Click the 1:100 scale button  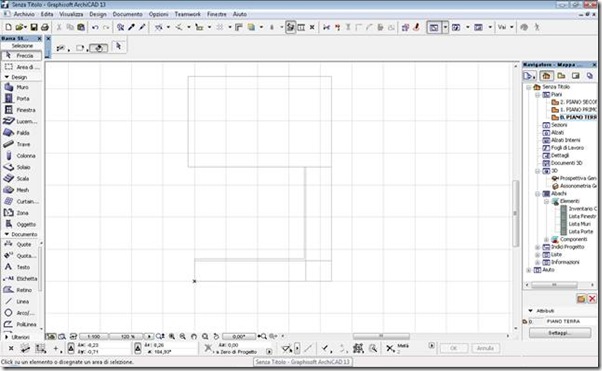coord(93,336)
